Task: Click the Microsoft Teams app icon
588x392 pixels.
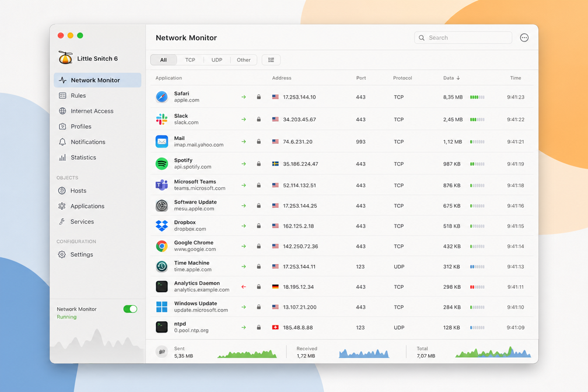Action: pos(162,185)
